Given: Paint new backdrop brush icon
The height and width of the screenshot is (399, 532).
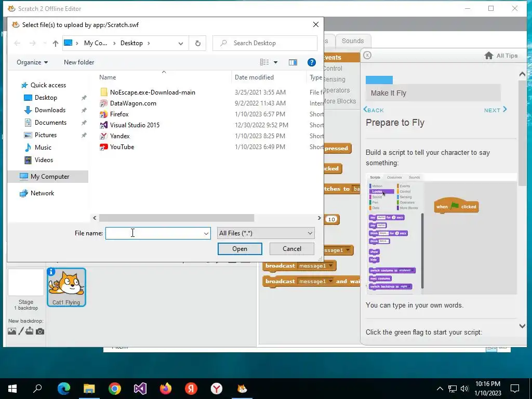Looking at the screenshot, I should [x=21, y=331].
